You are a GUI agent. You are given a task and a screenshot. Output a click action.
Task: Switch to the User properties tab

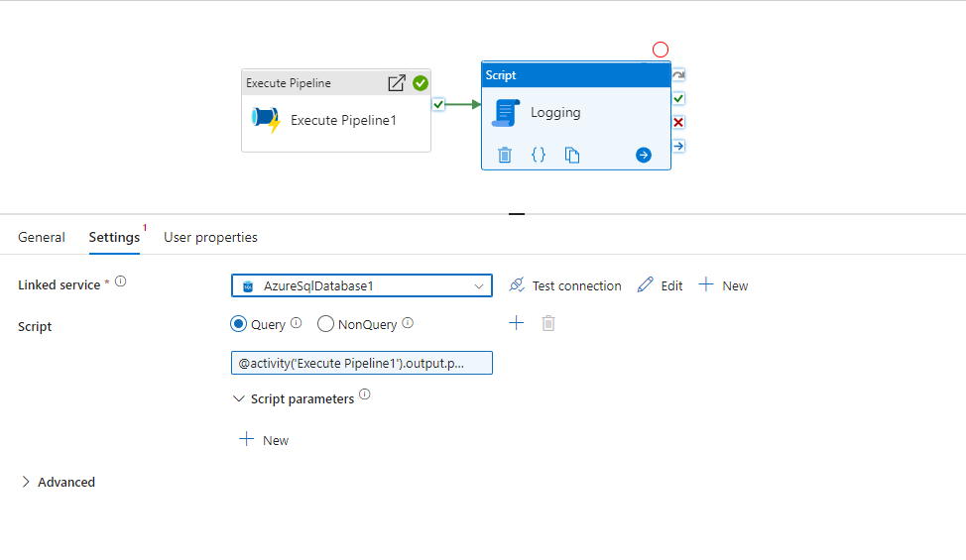click(x=210, y=237)
